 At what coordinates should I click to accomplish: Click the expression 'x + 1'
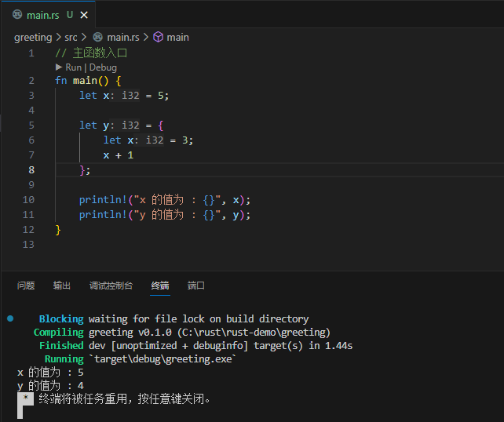coord(119,155)
